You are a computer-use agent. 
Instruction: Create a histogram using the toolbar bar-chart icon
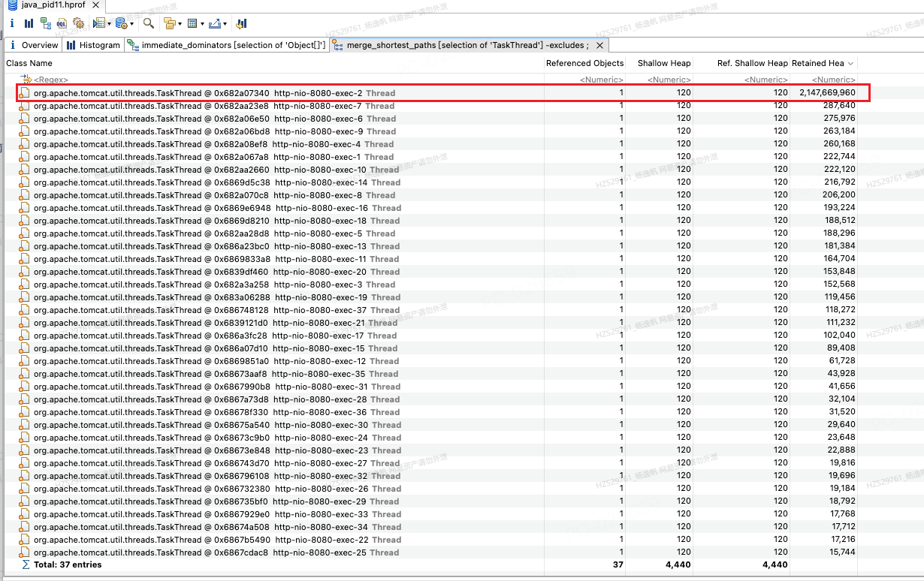coord(29,23)
